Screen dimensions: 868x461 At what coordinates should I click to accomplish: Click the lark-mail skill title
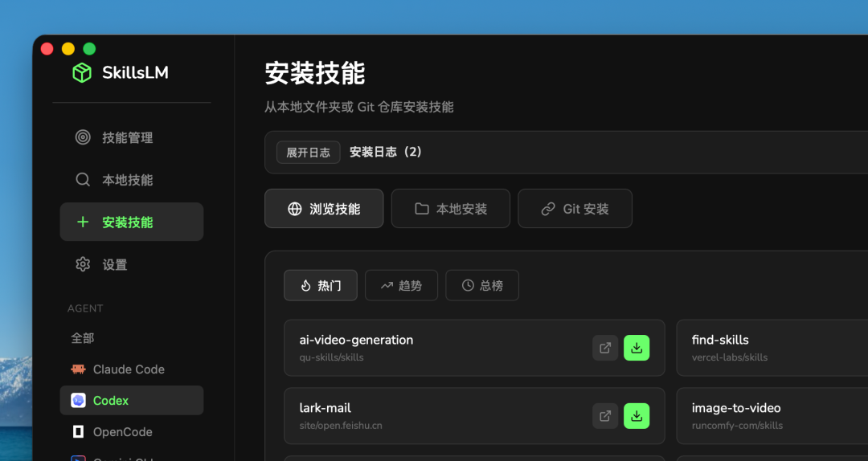point(325,408)
